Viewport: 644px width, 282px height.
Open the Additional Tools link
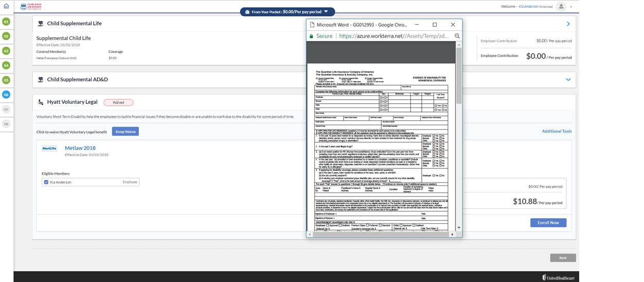click(557, 131)
